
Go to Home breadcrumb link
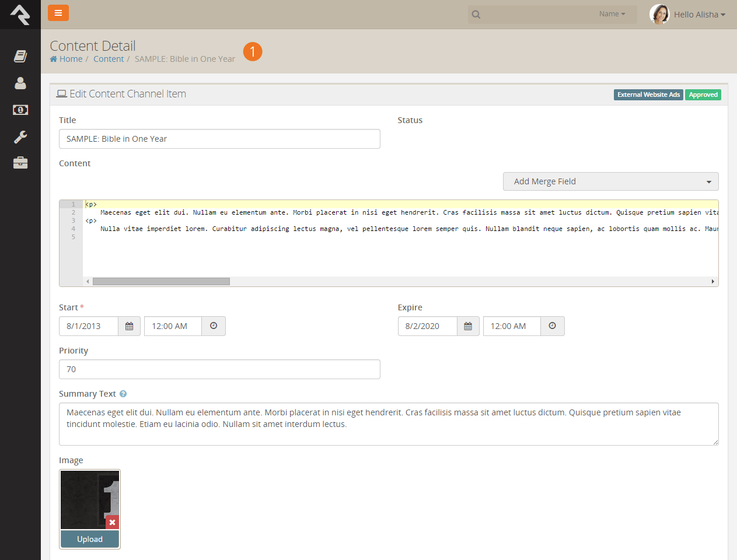tap(70, 59)
